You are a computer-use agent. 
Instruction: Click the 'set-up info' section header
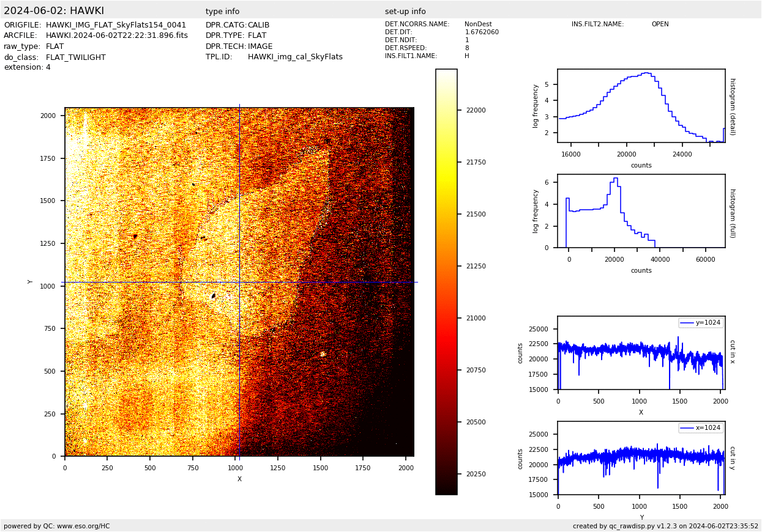(x=405, y=12)
